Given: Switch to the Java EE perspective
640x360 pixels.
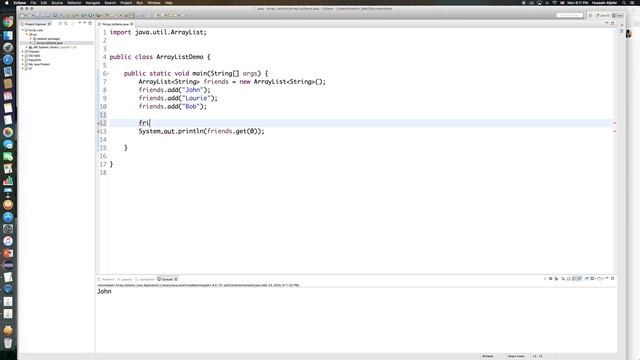Looking at the screenshot, I should (x=602, y=15).
